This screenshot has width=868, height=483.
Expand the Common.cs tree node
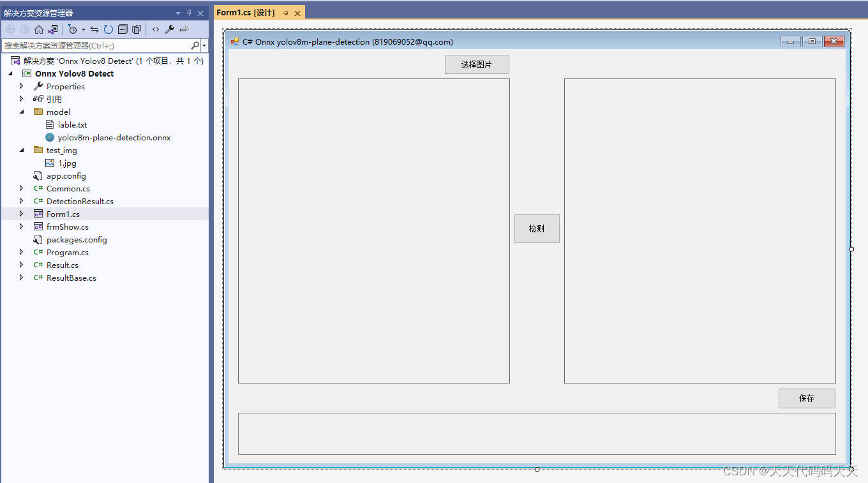20,188
